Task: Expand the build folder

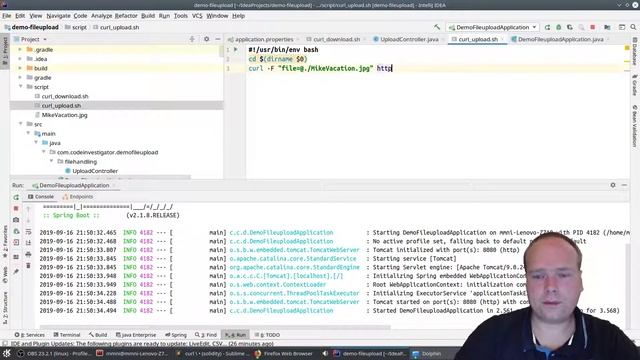Action: click(20, 68)
